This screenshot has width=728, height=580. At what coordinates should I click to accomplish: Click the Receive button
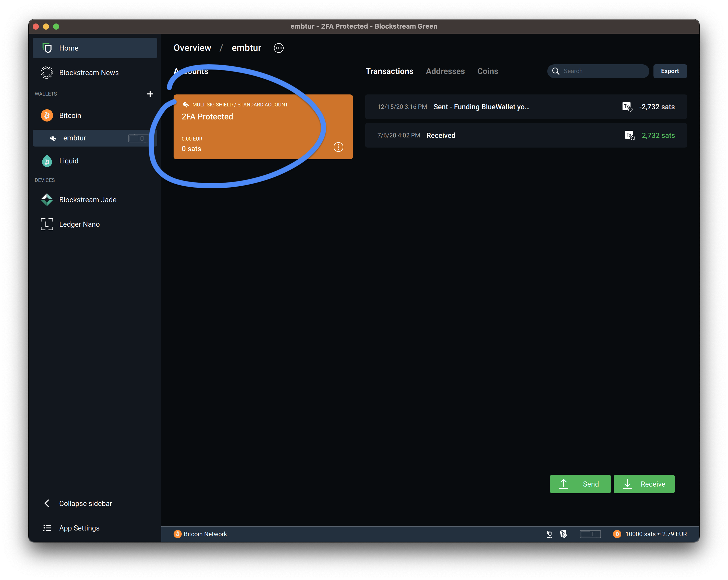pos(644,484)
